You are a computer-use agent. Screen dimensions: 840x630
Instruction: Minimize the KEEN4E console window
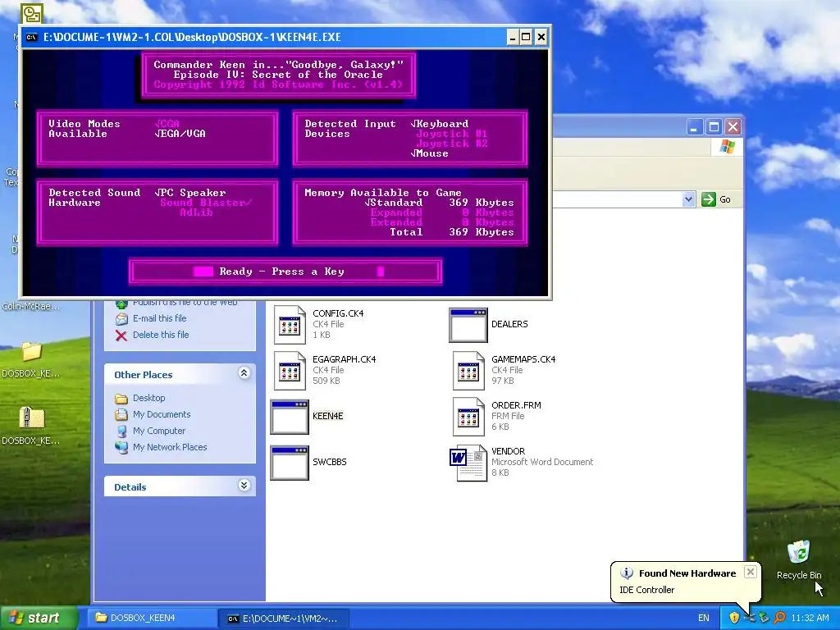513,37
